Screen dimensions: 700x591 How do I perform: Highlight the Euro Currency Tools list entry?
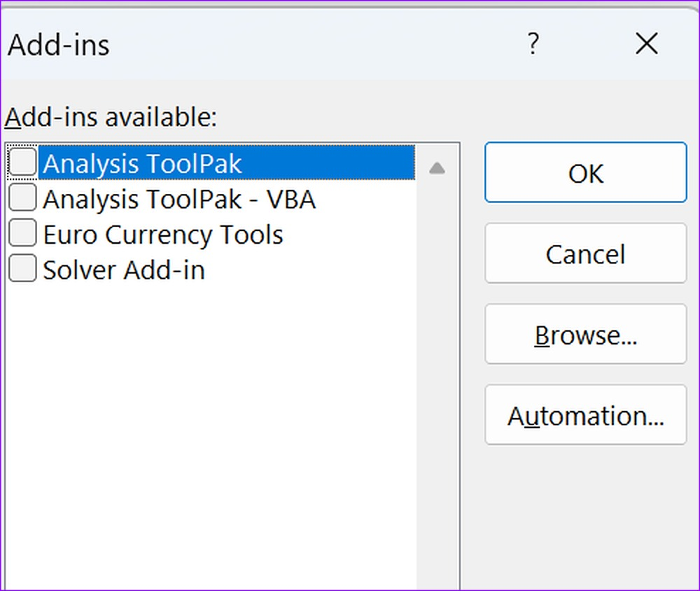tap(163, 235)
